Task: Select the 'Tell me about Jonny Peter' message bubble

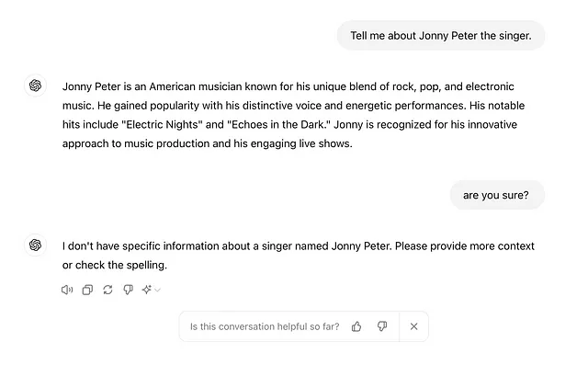Action: coord(441,35)
